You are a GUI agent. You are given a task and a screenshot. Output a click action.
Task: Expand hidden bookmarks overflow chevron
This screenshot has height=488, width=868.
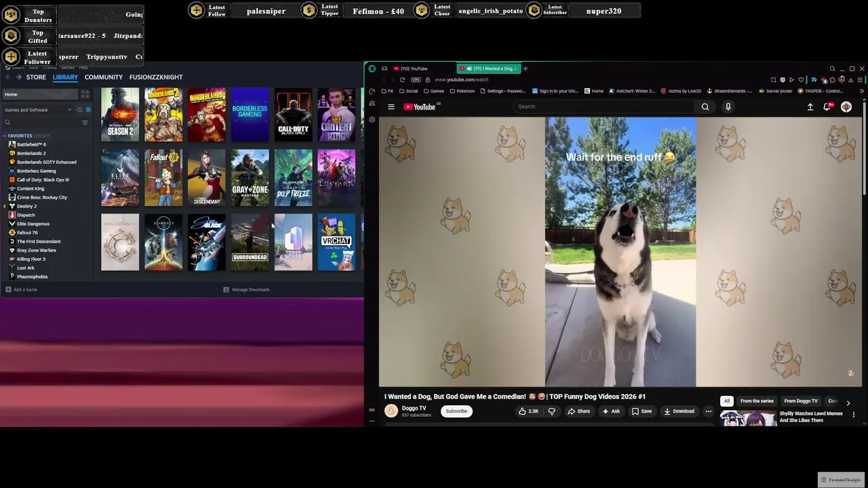(x=862, y=91)
